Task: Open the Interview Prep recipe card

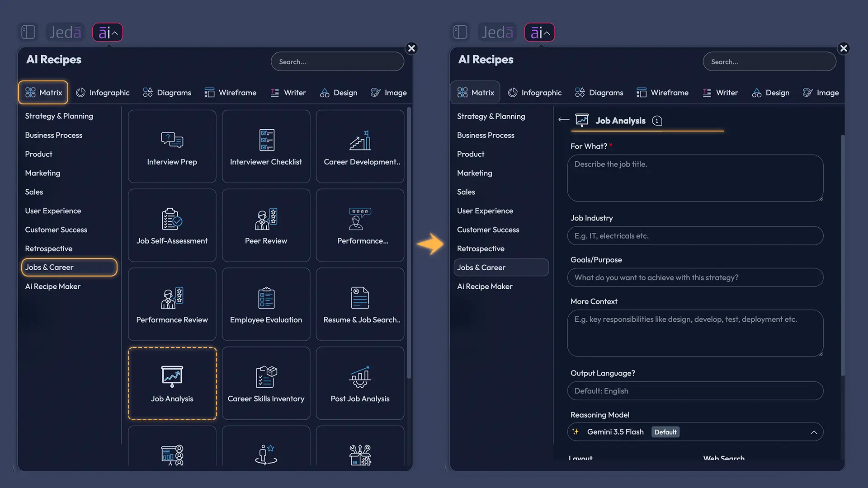Action: tap(172, 146)
